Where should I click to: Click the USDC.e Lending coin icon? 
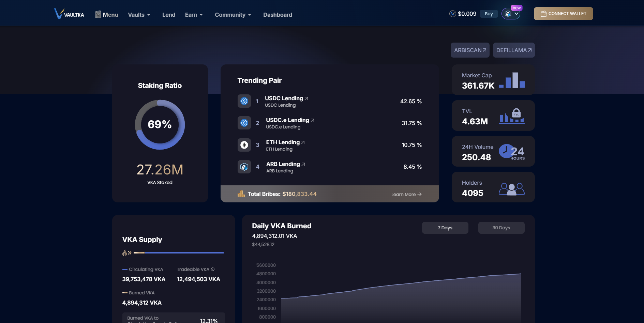coord(244,123)
